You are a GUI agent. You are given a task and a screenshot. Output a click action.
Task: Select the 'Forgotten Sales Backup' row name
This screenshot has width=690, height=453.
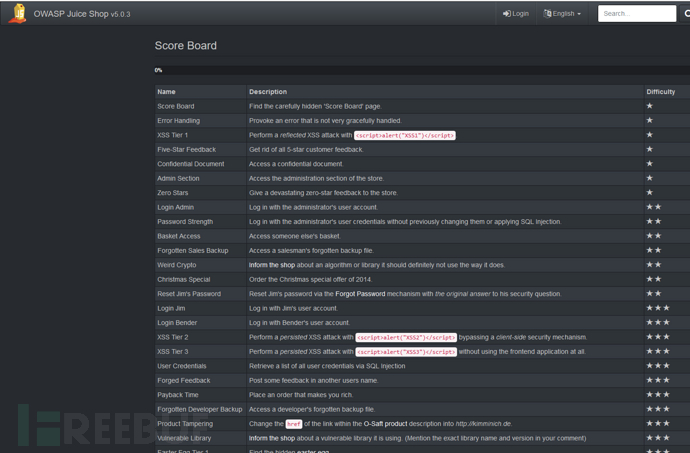pyautogui.click(x=193, y=250)
